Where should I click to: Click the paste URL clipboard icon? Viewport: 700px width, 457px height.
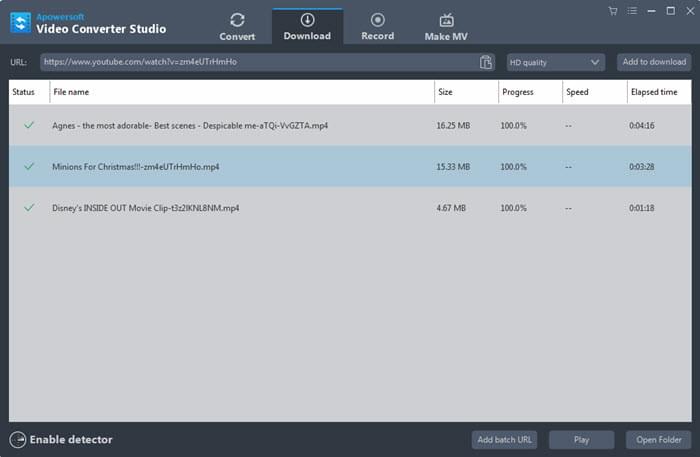(486, 62)
